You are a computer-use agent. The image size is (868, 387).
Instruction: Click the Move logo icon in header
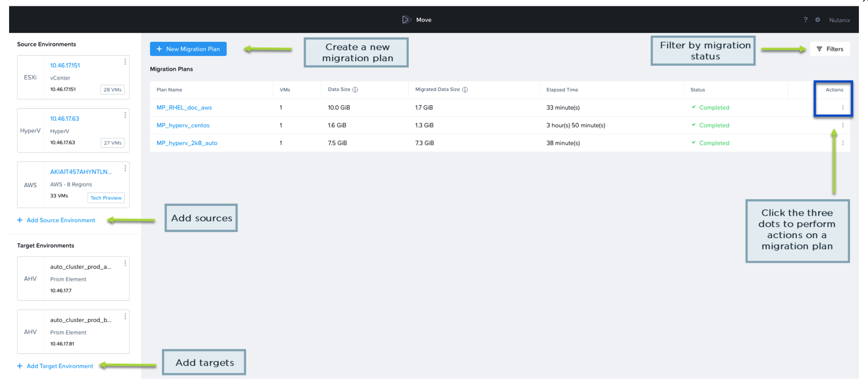coord(406,20)
